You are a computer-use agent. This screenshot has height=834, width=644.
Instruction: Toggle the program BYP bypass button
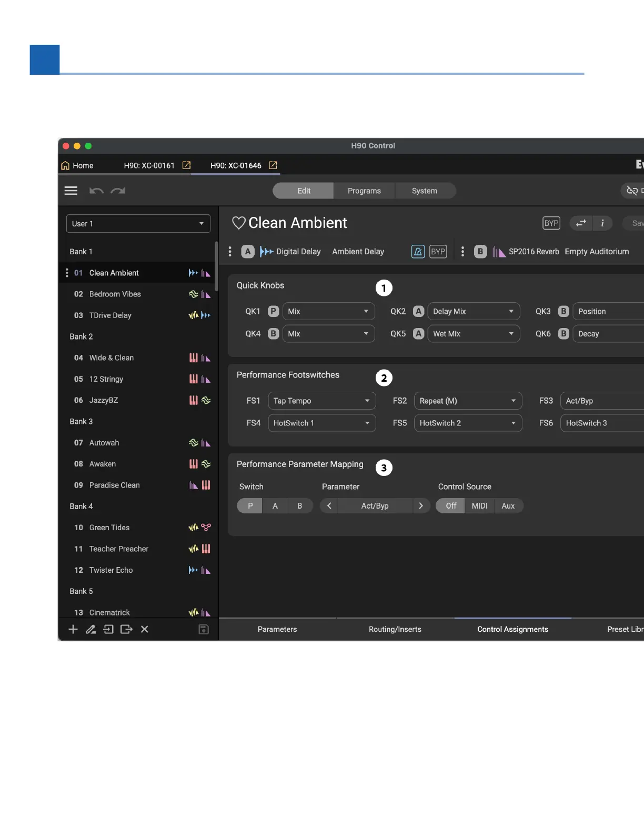pos(551,223)
